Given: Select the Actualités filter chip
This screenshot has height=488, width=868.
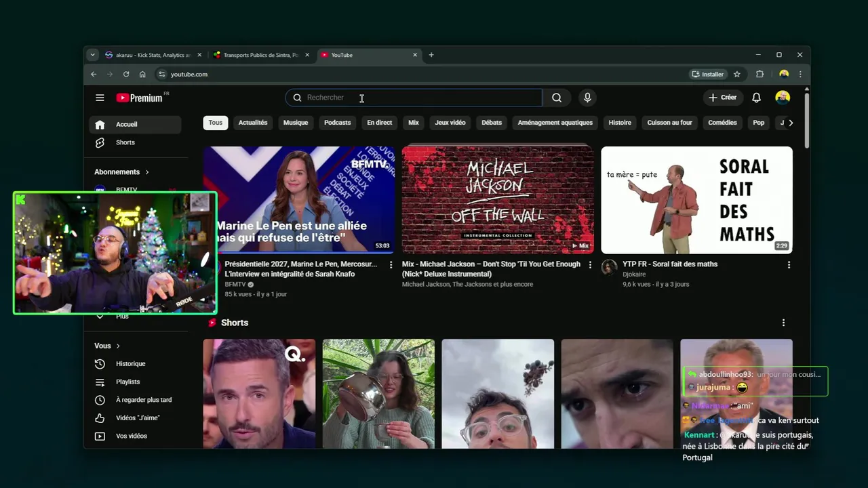Looking at the screenshot, I should (x=253, y=123).
